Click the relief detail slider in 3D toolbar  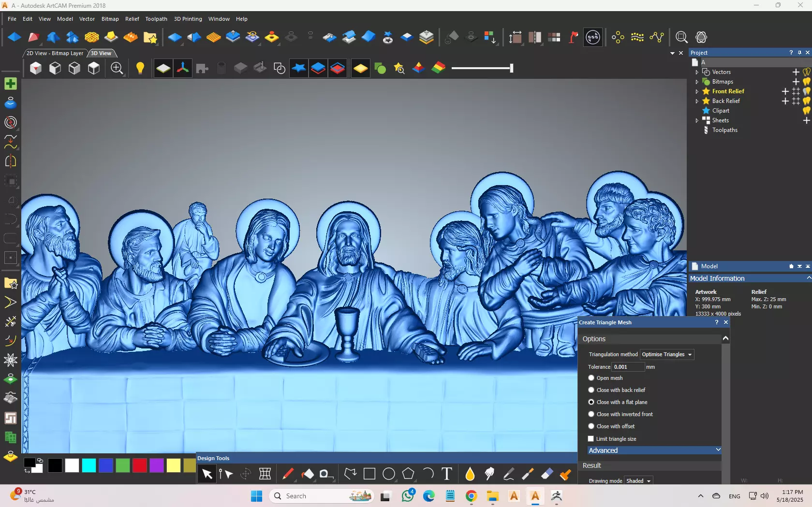click(x=482, y=68)
